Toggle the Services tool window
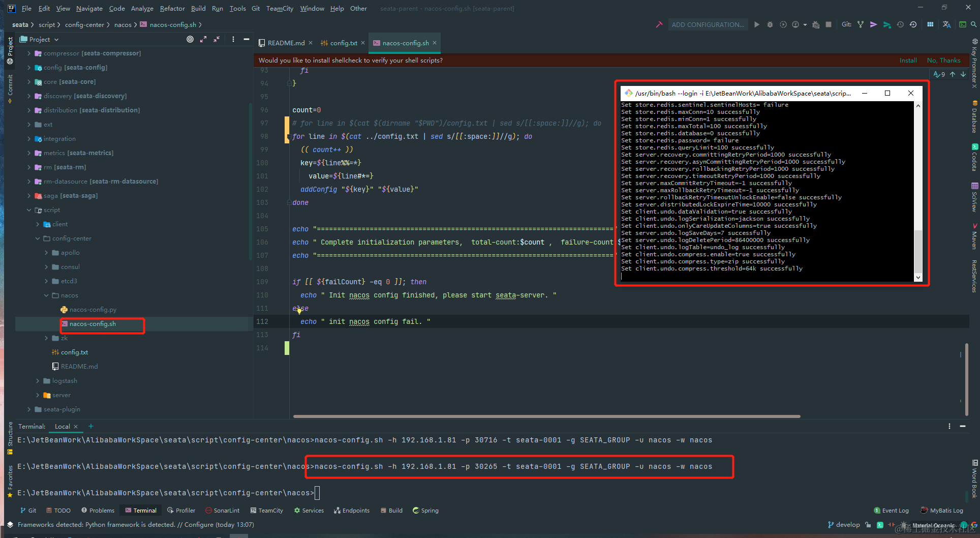 pos(309,511)
